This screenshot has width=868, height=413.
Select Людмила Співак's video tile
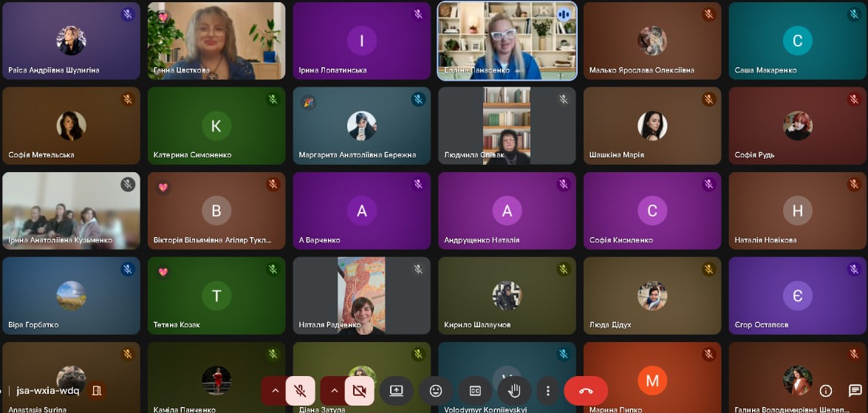coord(507,126)
